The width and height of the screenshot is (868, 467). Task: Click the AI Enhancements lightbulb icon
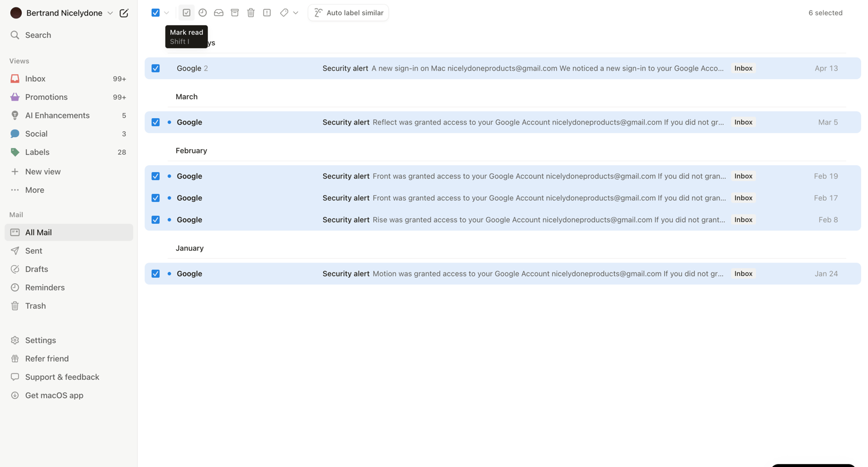point(15,115)
